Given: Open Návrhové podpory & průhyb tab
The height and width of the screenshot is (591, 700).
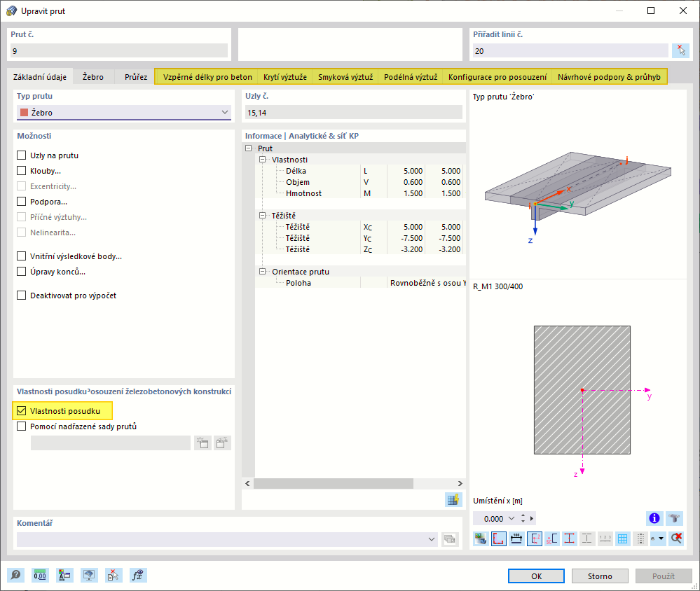Looking at the screenshot, I should (x=609, y=77).
